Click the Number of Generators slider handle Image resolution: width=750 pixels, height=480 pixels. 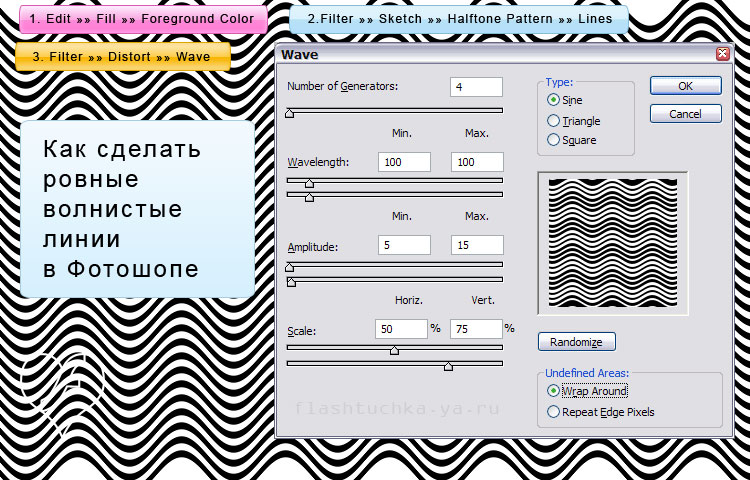pos(289,113)
